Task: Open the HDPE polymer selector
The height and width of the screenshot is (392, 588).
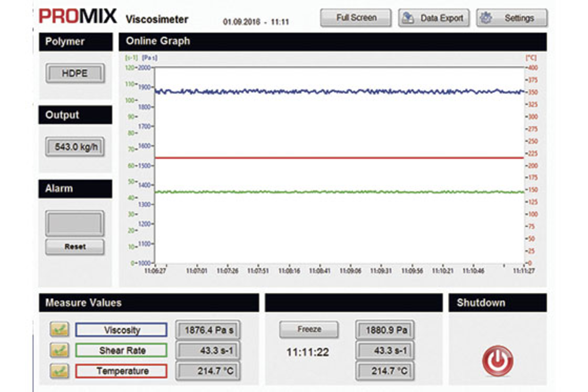Action: pos(74,73)
